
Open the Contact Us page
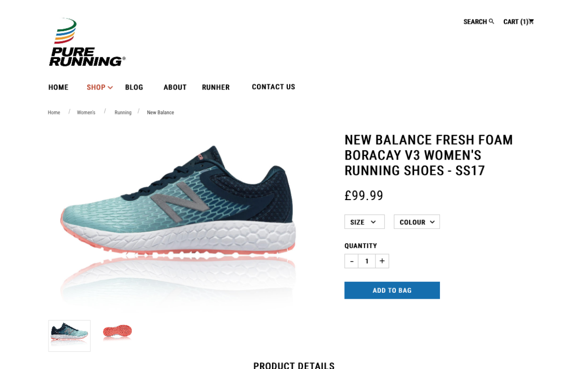(x=273, y=87)
